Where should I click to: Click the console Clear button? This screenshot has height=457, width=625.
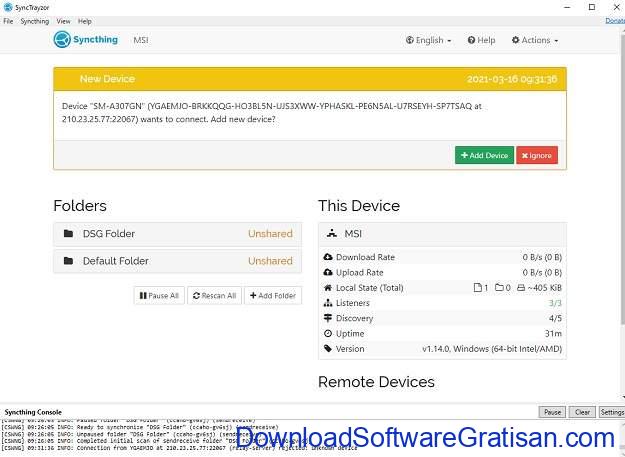[582, 412]
